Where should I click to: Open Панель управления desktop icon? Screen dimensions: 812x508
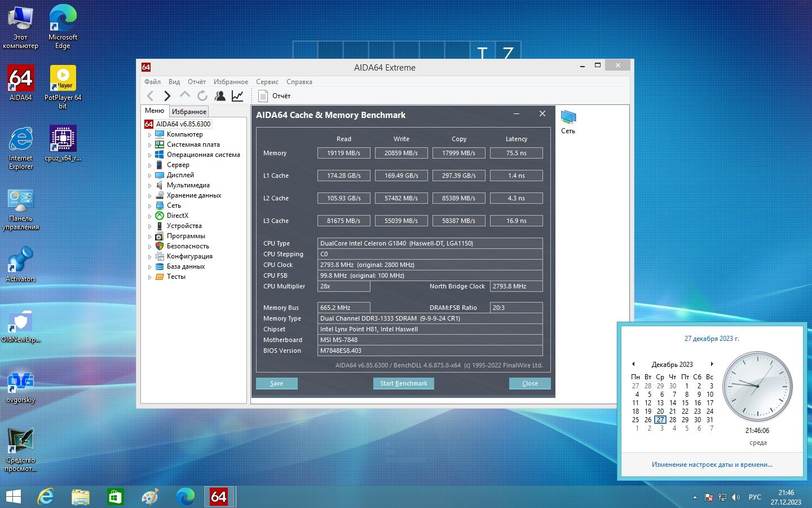[x=21, y=210]
